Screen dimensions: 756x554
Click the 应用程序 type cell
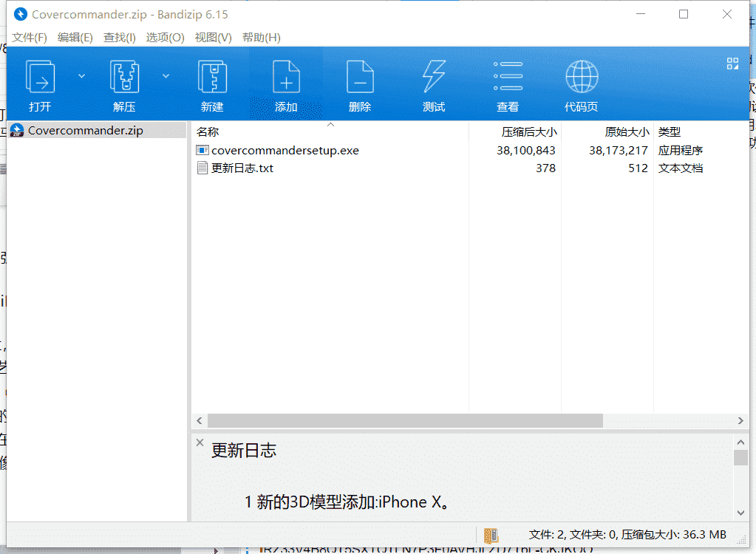681,150
